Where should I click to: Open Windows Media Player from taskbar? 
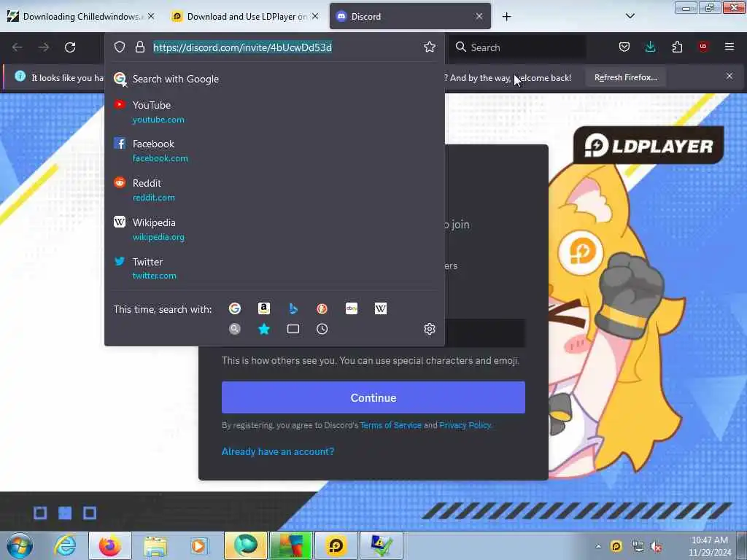click(199, 545)
